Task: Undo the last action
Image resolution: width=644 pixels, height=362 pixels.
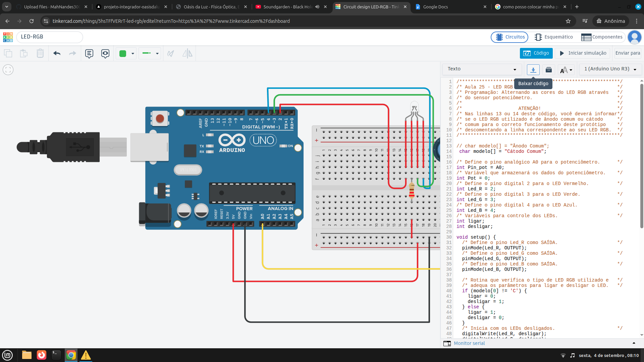Action: point(57,53)
